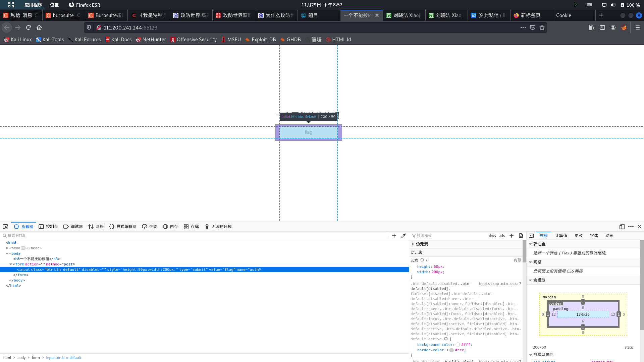Screen dimensions: 644x362
Task: Open bootstrap.min.css:7 source link
Action: (x=500, y=284)
